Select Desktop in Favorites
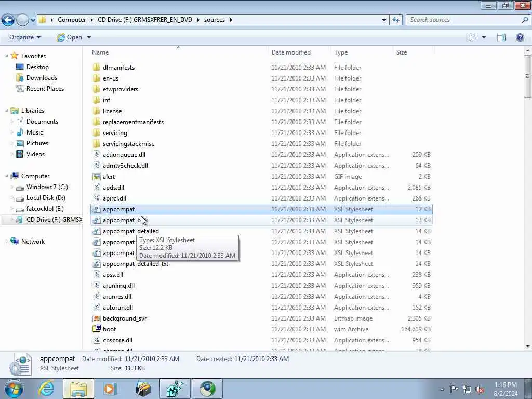The width and height of the screenshot is (532, 399). (x=37, y=67)
